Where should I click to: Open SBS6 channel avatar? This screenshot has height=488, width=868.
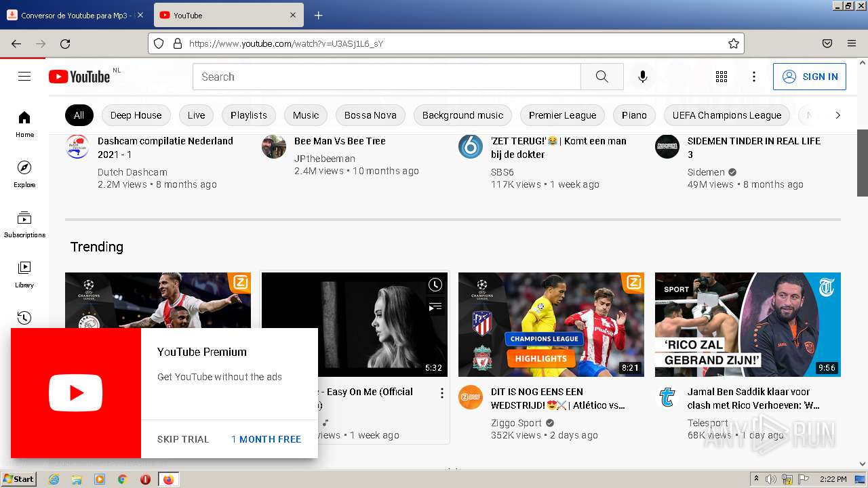click(471, 146)
